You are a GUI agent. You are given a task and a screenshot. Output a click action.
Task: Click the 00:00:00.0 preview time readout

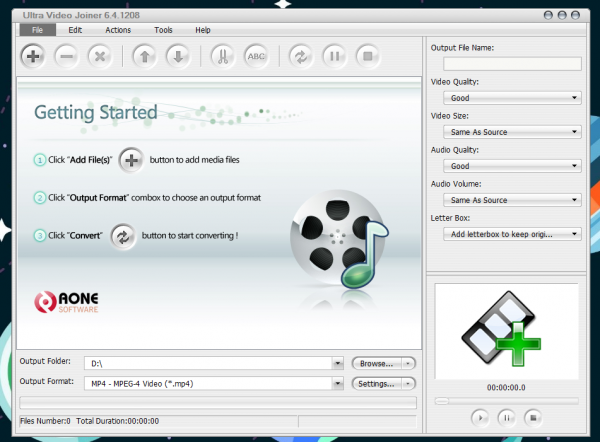(506, 388)
